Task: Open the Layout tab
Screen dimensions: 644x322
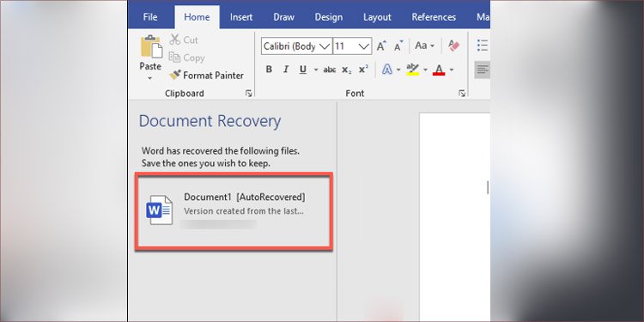Action: pyautogui.click(x=377, y=17)
